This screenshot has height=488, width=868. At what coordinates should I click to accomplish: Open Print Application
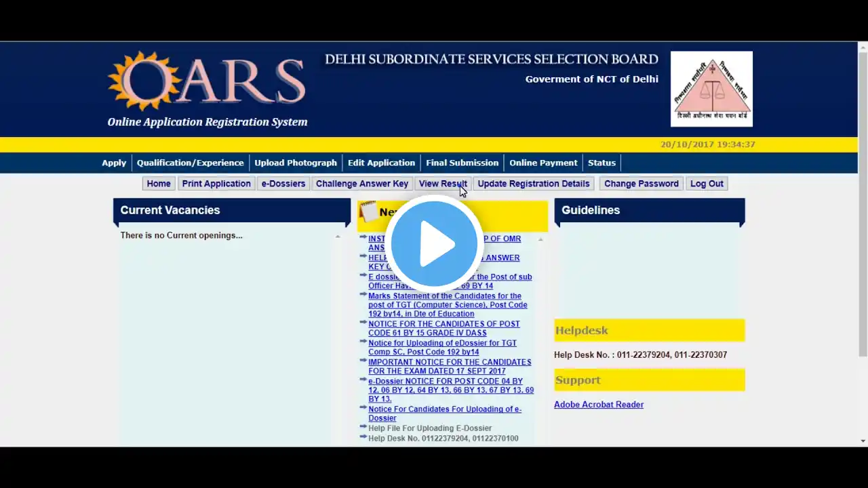point(216,184)
